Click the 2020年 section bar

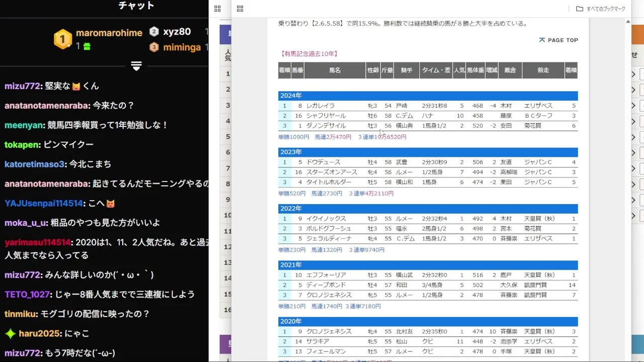(x=428, y=321)
